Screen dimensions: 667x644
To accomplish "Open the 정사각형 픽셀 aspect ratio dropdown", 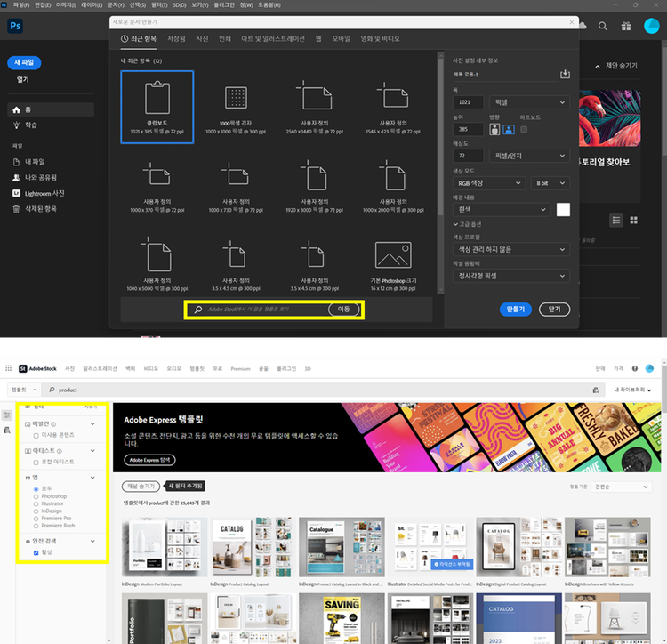I will (511, 276).
